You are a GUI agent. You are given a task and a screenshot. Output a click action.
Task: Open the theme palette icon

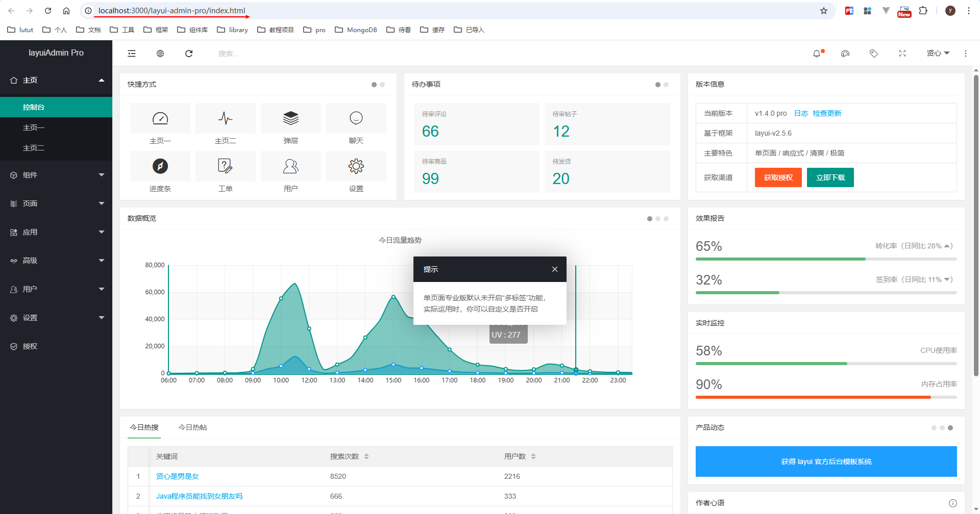point(845,53)
